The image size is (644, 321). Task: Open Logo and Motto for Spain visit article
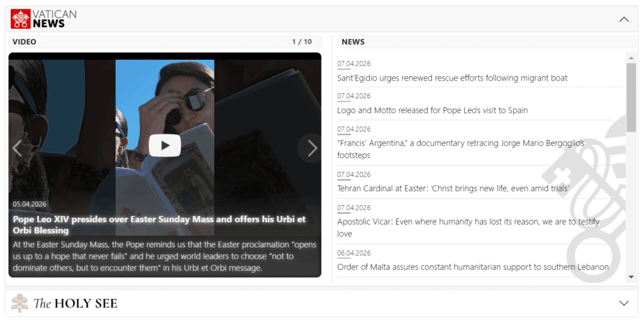(x=433, y=111)
